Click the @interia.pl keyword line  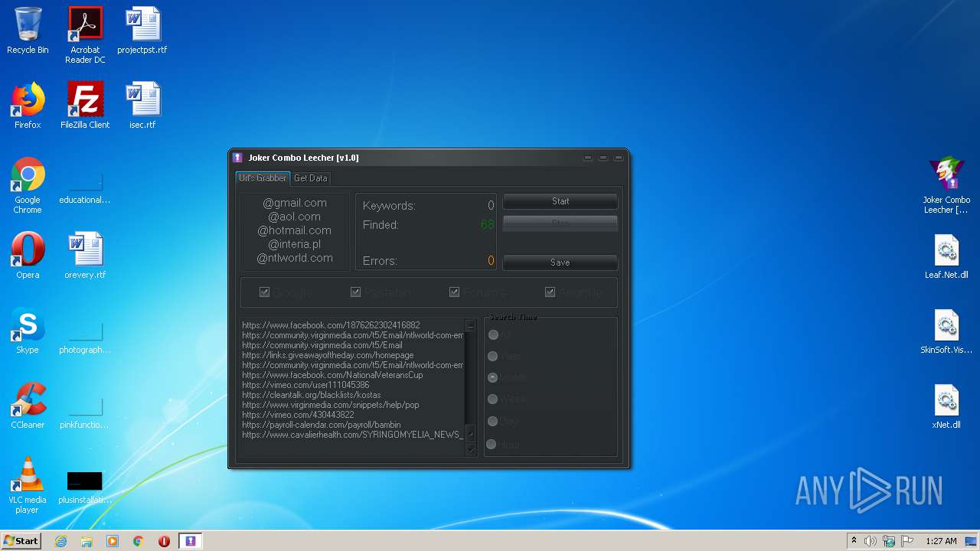pyautogui.click(x=295, y=244)
